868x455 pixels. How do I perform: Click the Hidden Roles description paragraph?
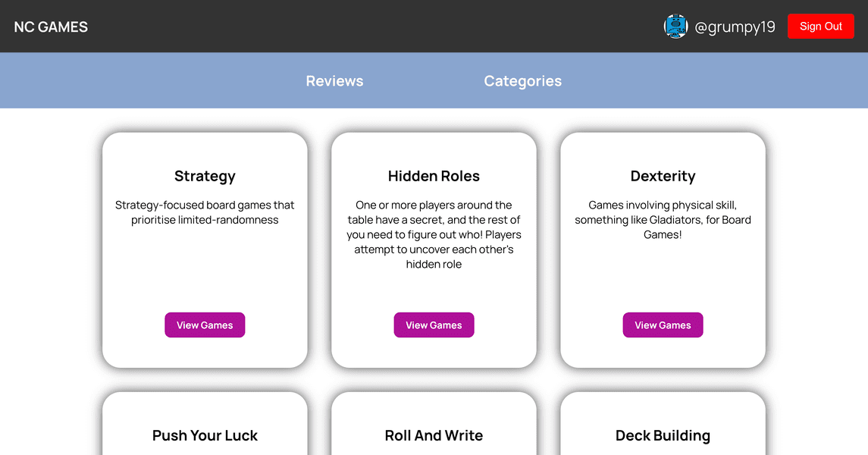click(x=434, y=234)
